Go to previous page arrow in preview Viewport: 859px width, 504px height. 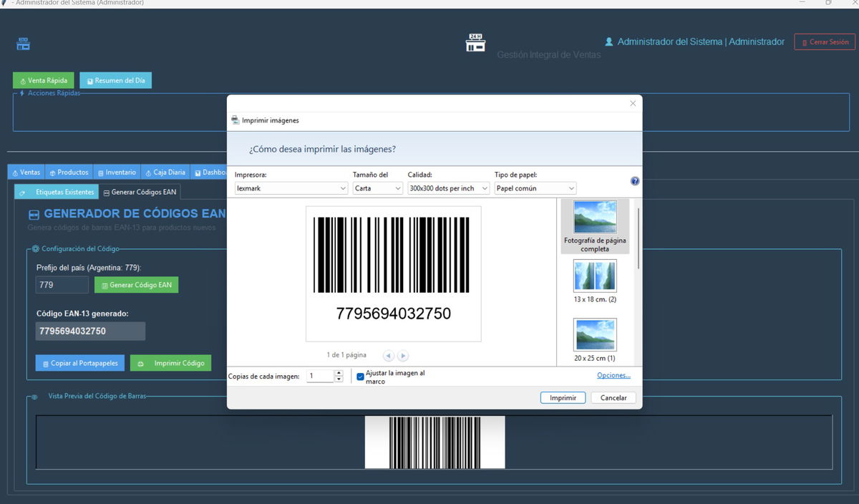pyautogui.click(x=388, y=355)
